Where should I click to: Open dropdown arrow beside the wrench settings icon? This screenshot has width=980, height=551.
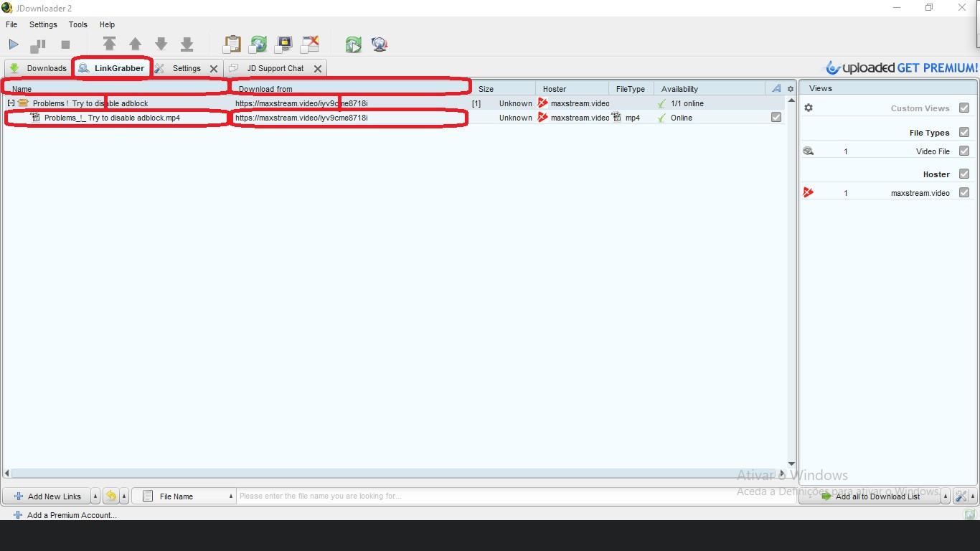(973, 496)
